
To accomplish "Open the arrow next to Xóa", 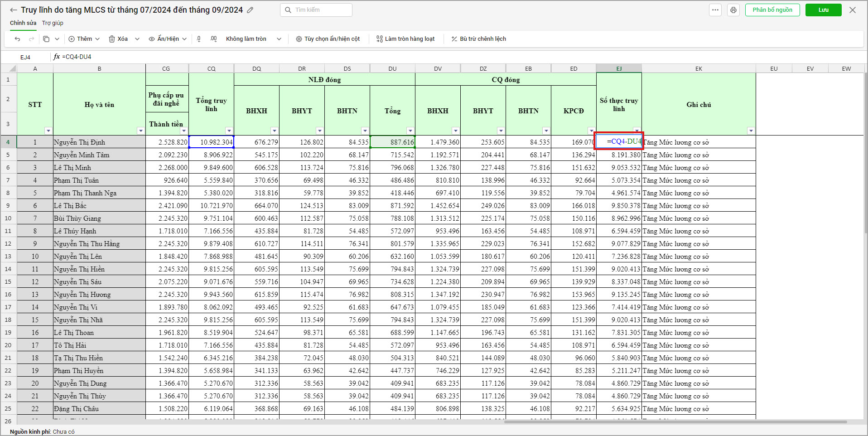I will pyautogui.click(x=137, y=39).
